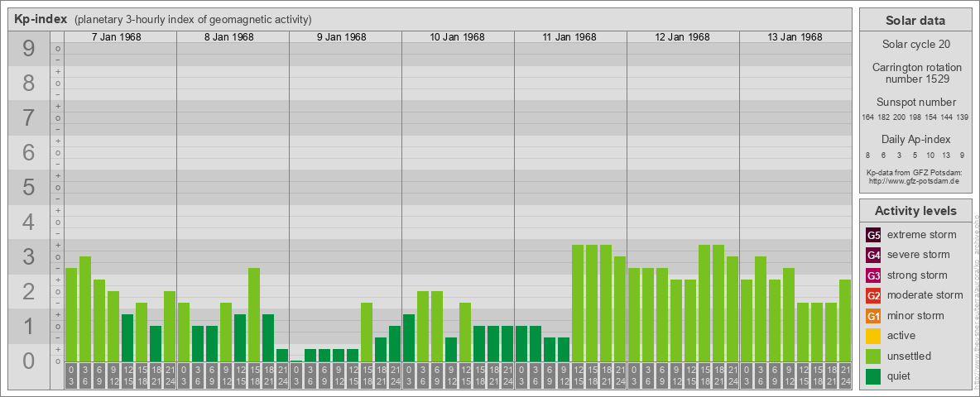Image resolution: width=980 pixels, height=397 pixels.
Task: Select the 7 Jan 1968 date header
Action: (x=116, y=37)
